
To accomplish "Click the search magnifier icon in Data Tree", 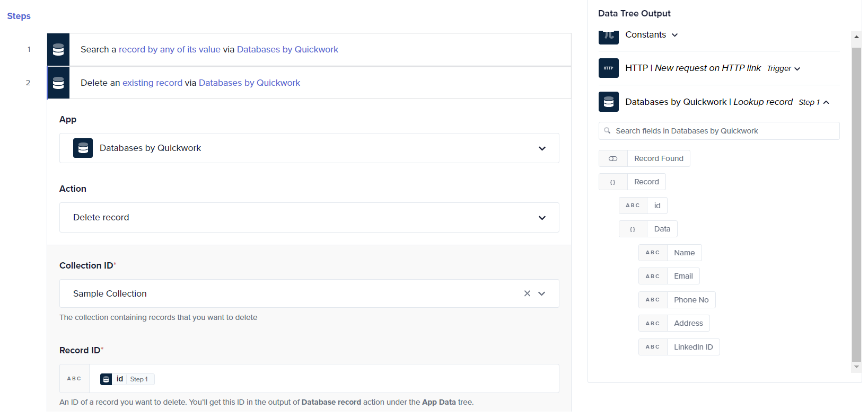I will point(607,131).
